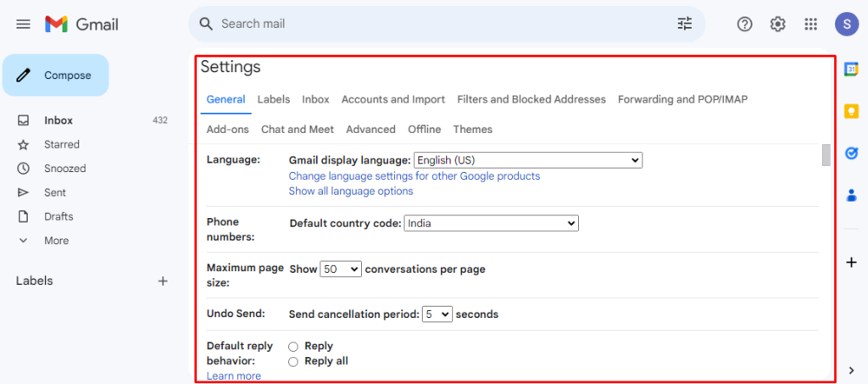Open conversations per page dropdown

point(341,270)
